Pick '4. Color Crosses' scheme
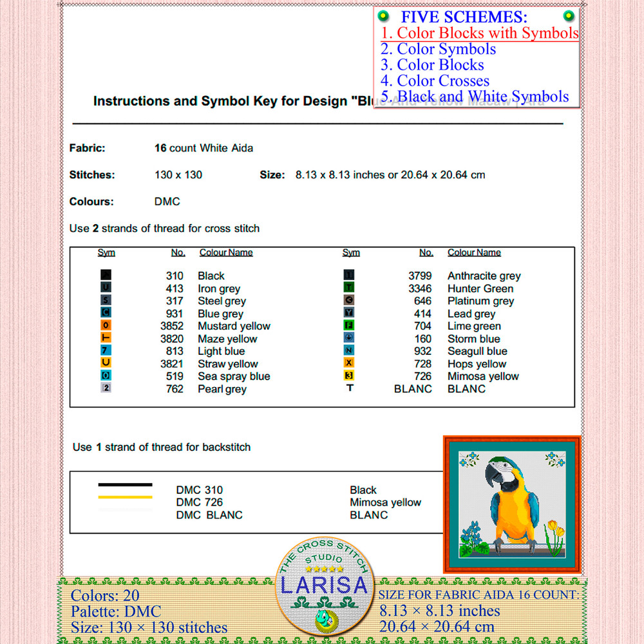The height and width of the screenshot is (644, 644). (435, 81)
